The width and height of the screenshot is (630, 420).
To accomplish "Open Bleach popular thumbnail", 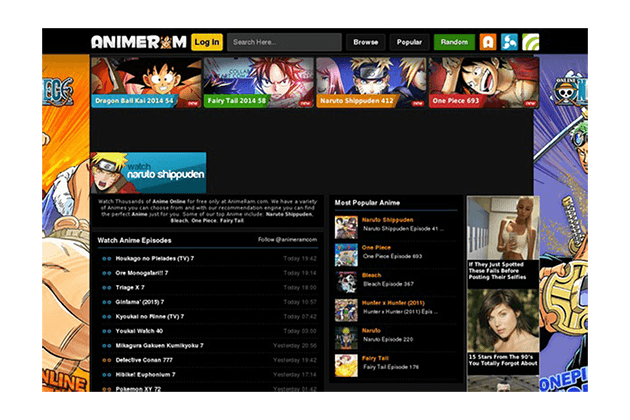I will (x=346, y=283).
